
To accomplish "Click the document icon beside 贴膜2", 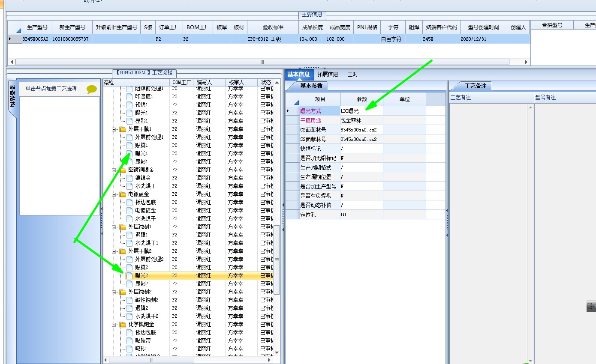I will pyautogui.click(x=129, y=267).
